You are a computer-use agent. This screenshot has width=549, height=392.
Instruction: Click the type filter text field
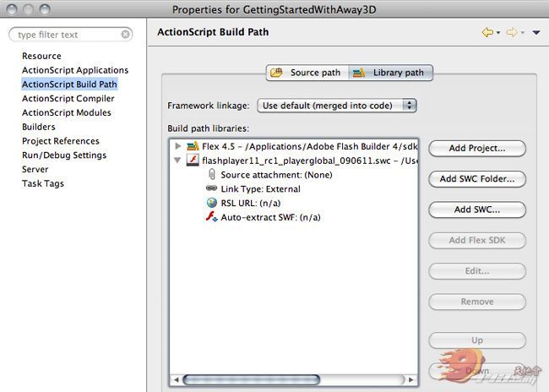coord(68,35)
